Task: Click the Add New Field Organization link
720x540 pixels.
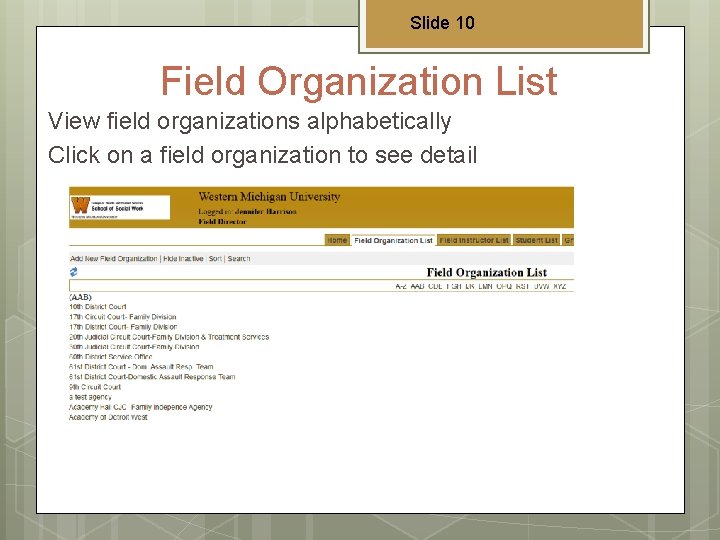Action: [113, 259]
